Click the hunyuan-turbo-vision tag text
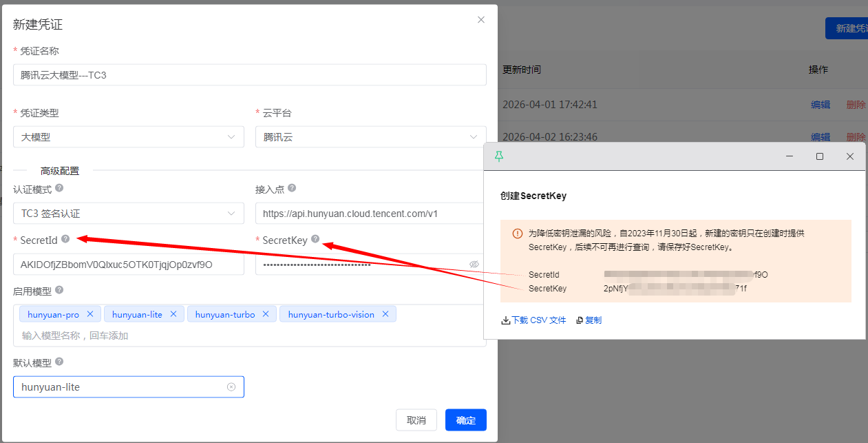868x443 pixels. coord(331,314)
